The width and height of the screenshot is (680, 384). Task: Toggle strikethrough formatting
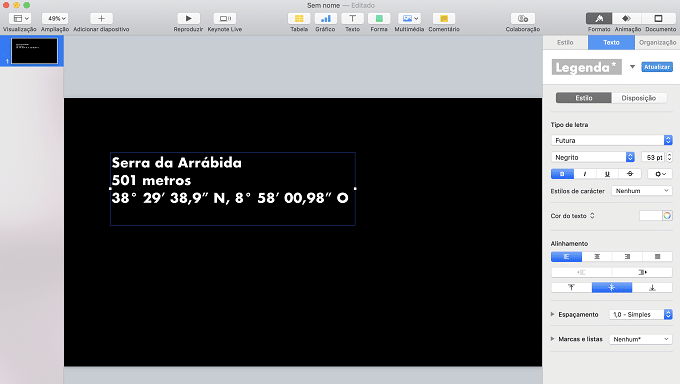click(x=630, y=174)
